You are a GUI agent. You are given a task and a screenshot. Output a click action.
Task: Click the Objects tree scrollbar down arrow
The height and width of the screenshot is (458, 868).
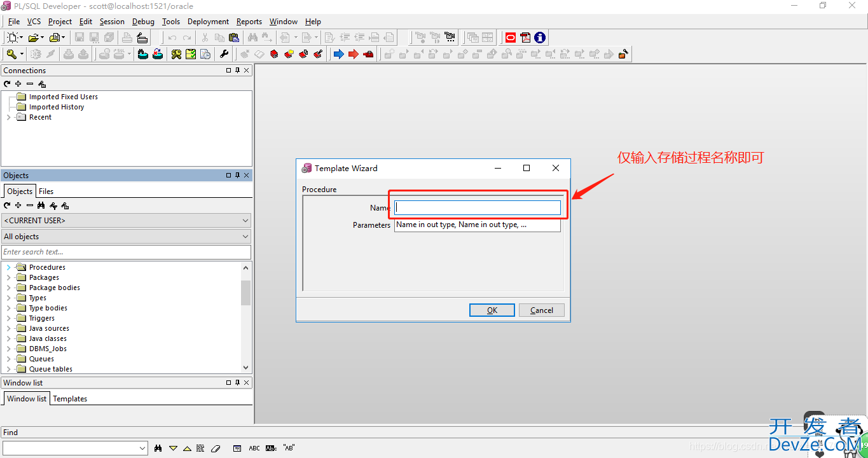tap(246, 368)
